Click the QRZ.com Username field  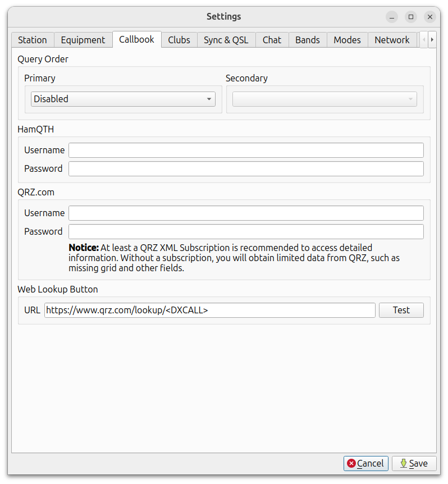pos(246,213)
